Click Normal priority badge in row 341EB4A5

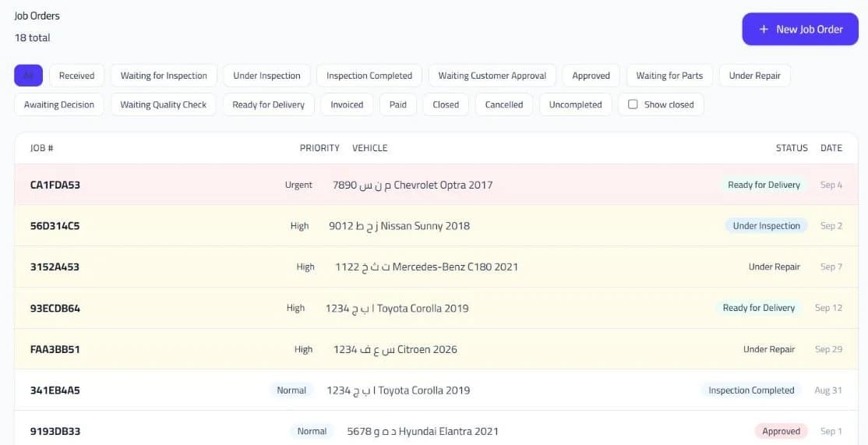[291, 390]
